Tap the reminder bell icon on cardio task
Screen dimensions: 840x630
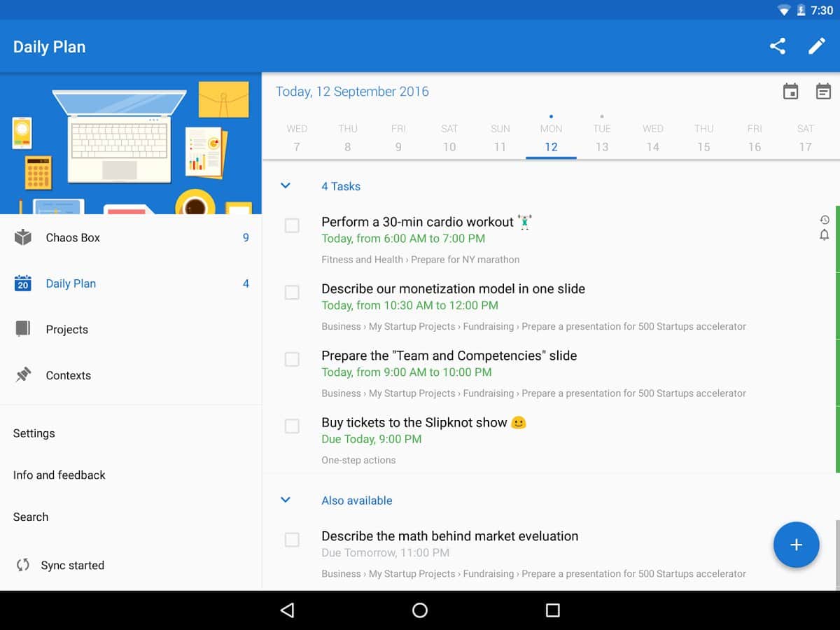click(x=824, y=235)
